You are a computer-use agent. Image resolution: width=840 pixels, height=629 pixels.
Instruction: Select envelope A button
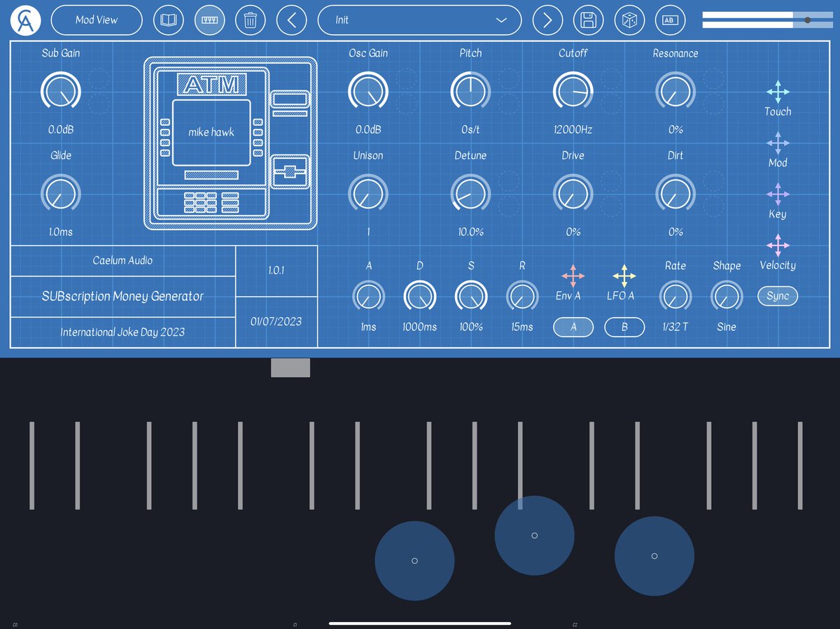point(573,327)
